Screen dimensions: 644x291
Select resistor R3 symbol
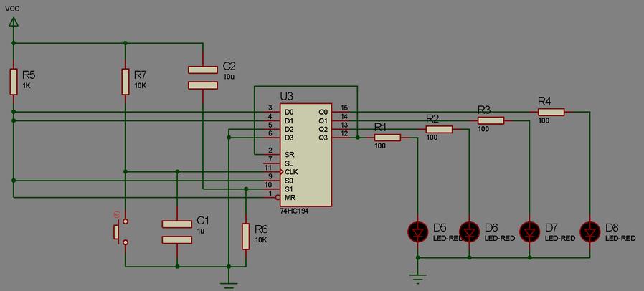(x=491, y=120)
